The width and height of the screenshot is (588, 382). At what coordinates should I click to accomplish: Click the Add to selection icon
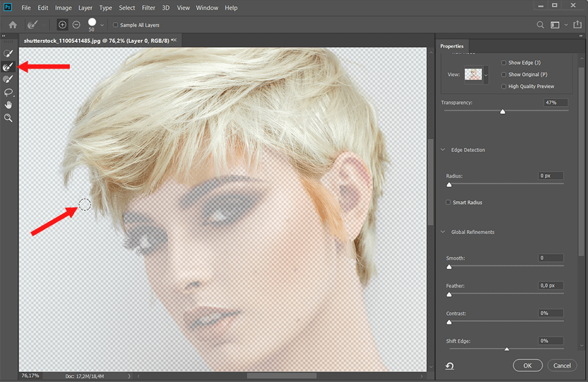(62, 25)
